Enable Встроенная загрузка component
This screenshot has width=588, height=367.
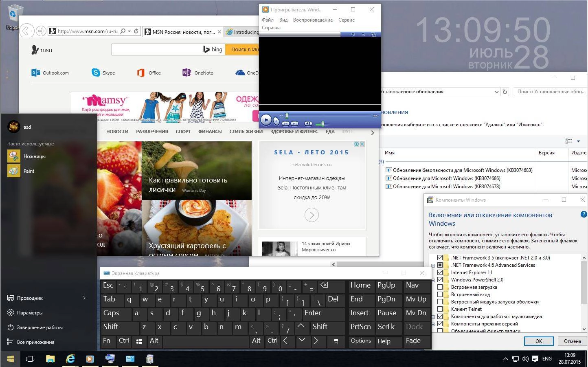tap(440, 287)
